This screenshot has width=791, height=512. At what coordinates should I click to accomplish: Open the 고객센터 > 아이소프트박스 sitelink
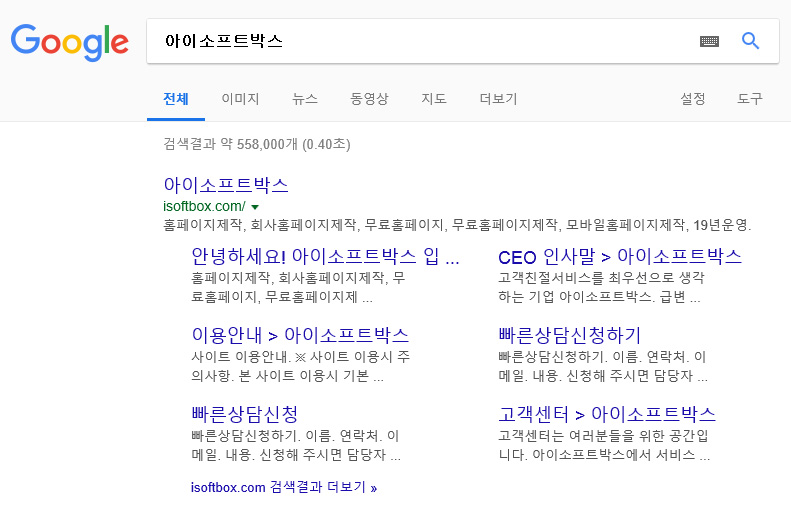(x=607, y=414)
